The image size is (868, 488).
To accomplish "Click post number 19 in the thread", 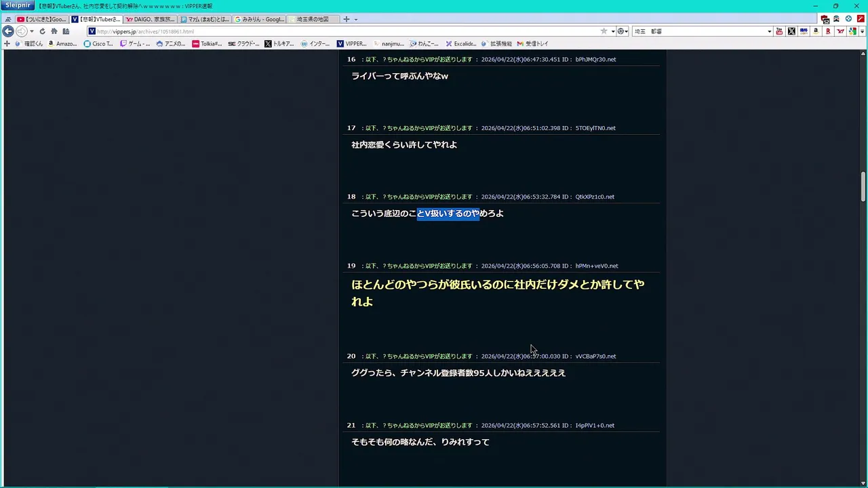I will (351, 266).
